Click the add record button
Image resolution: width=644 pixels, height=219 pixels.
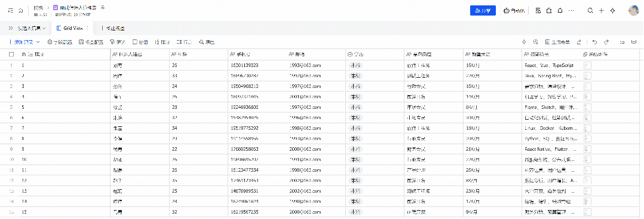[x=22, y=42]
